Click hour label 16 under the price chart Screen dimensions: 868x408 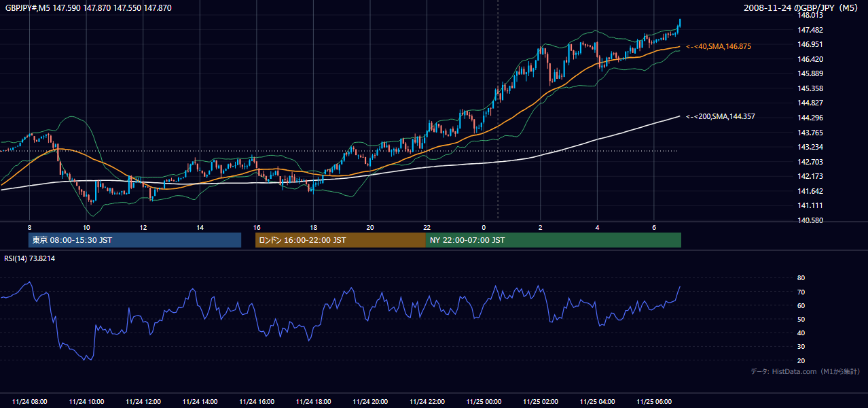(257, 227)
